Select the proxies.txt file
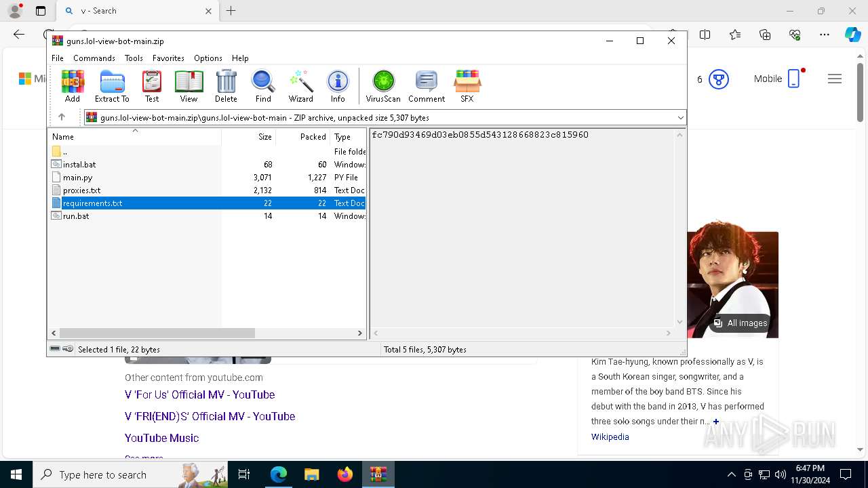Image resolution: width=868 pixels, height=488 pixels. [x=81, y=190]
